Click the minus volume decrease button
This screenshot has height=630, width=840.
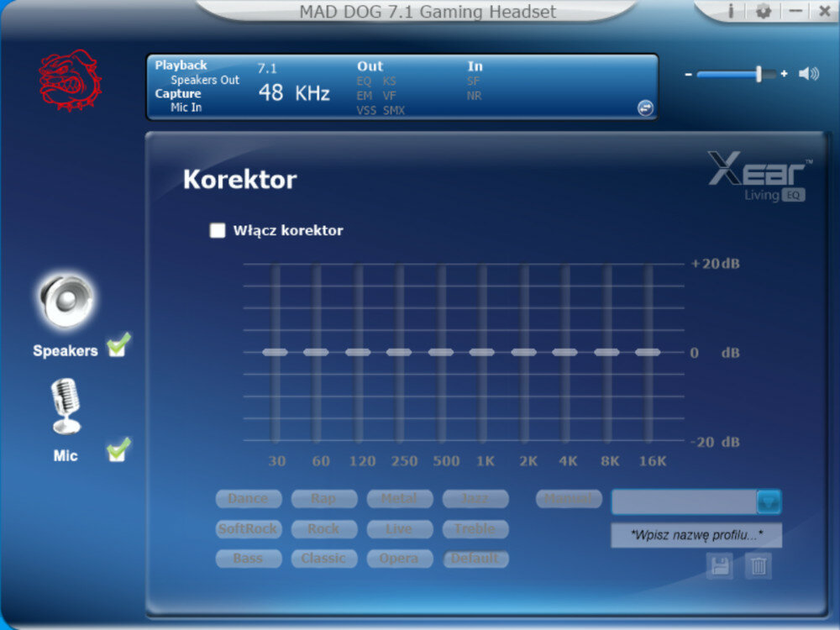click(x=689, y=75)
